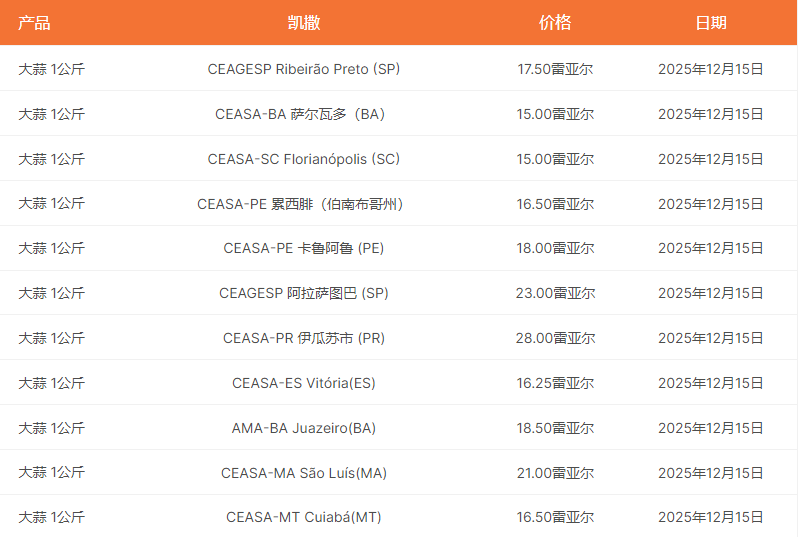Click the 价格 column header
The image size is (800, 537).
555,23
